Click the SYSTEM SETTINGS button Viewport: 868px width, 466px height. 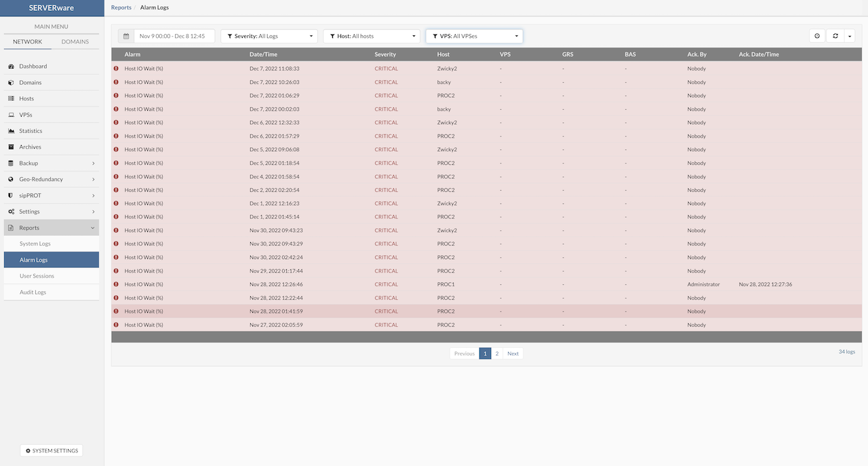52,450
